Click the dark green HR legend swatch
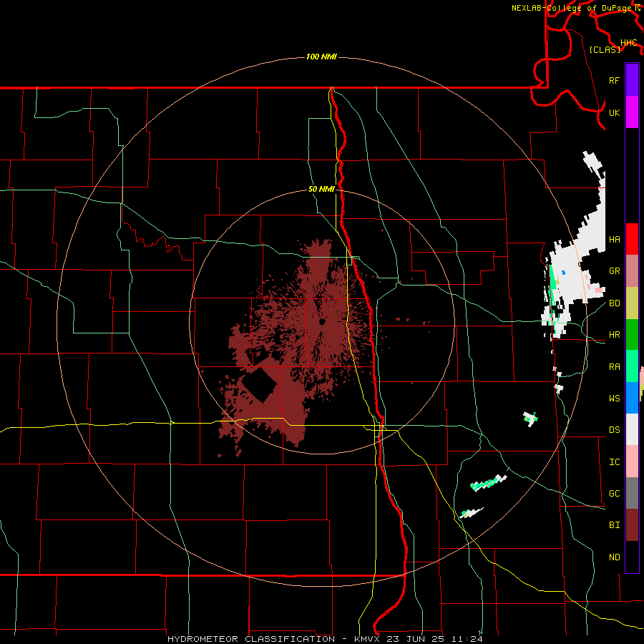 coord(632,335)
